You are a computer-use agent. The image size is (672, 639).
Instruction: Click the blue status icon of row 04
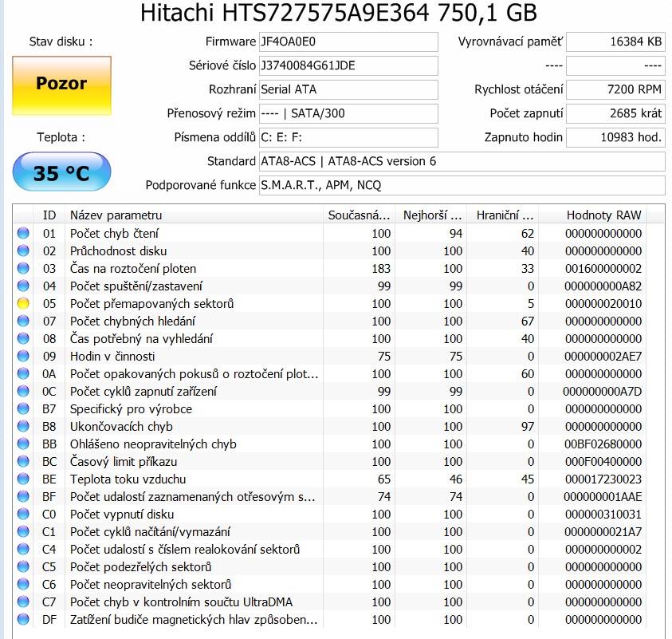pyautogui.click(x=23, y=286)
